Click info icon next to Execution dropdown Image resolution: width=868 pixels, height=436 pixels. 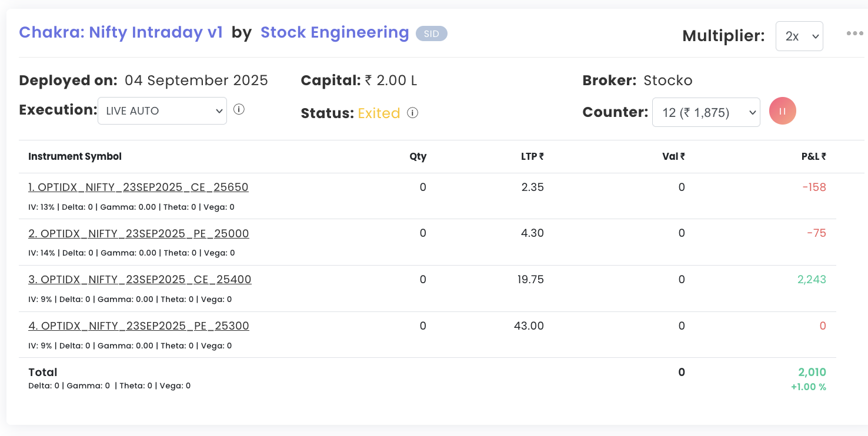(x=239, y=110)
